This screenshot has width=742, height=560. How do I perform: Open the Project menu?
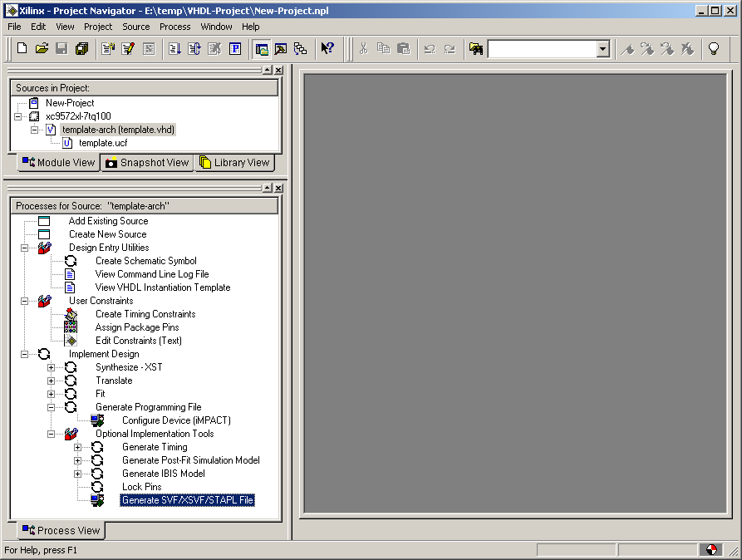pyautogui.click(x=98, y=27)
